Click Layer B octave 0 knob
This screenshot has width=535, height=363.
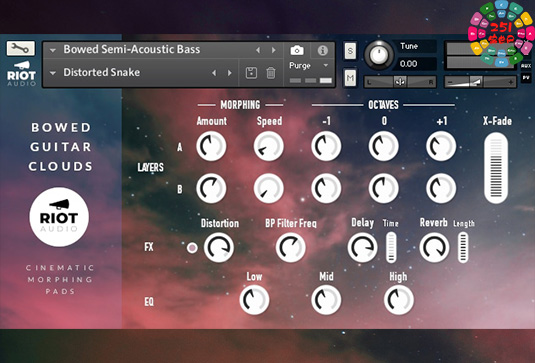point(384,188)
